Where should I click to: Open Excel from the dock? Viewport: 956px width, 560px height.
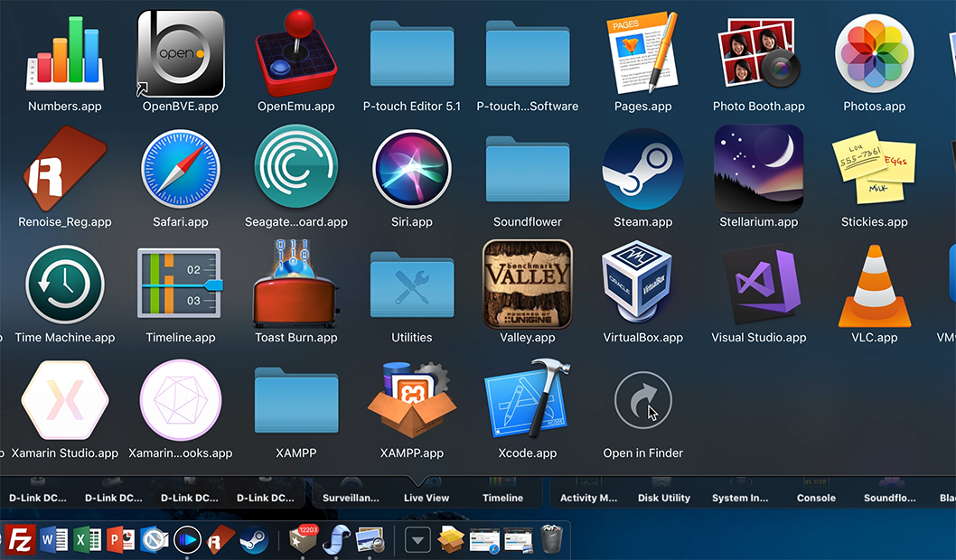tap(87, 539)
